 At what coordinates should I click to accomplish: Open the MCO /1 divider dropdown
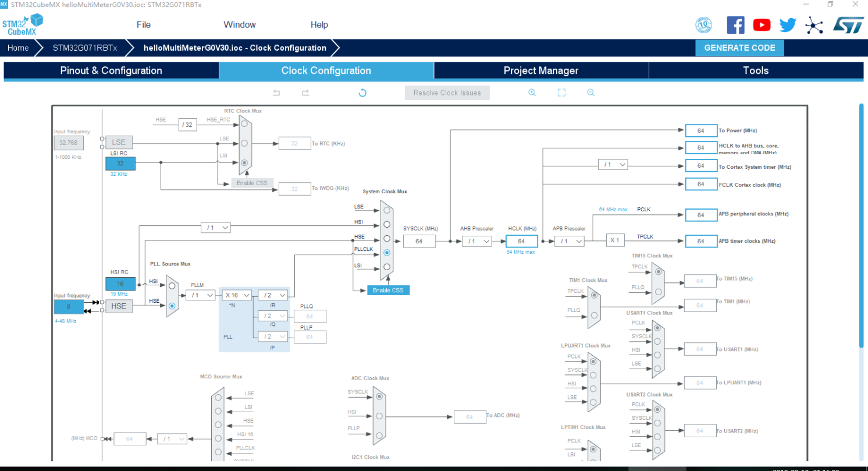(x=172, y=438)
